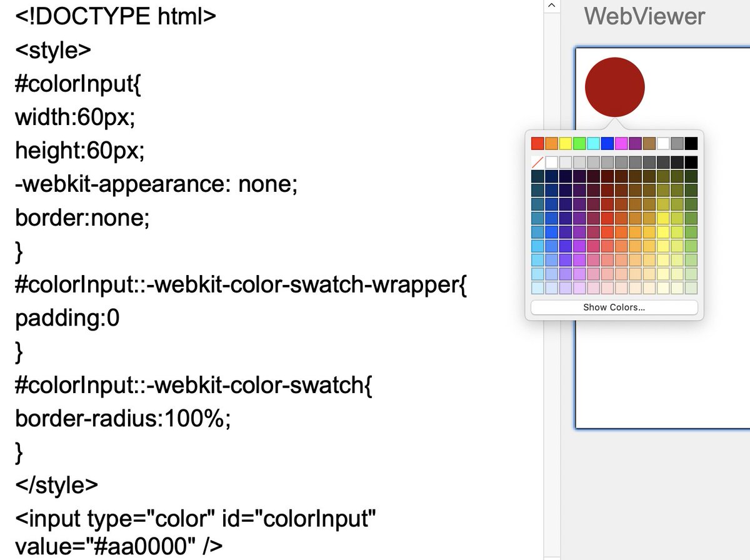750x560 pixels.
Task: Pick the brown preset swatch in the top palette row
Action: 649,143
